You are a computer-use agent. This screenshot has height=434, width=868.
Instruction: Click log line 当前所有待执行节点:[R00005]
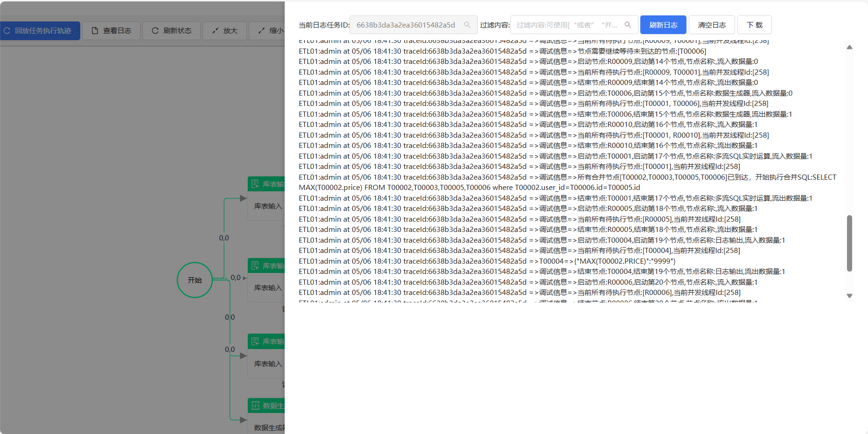coord(520,219)
